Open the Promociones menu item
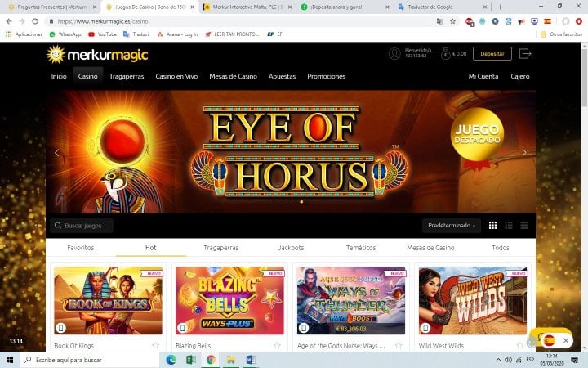 (x=326, y=76)
